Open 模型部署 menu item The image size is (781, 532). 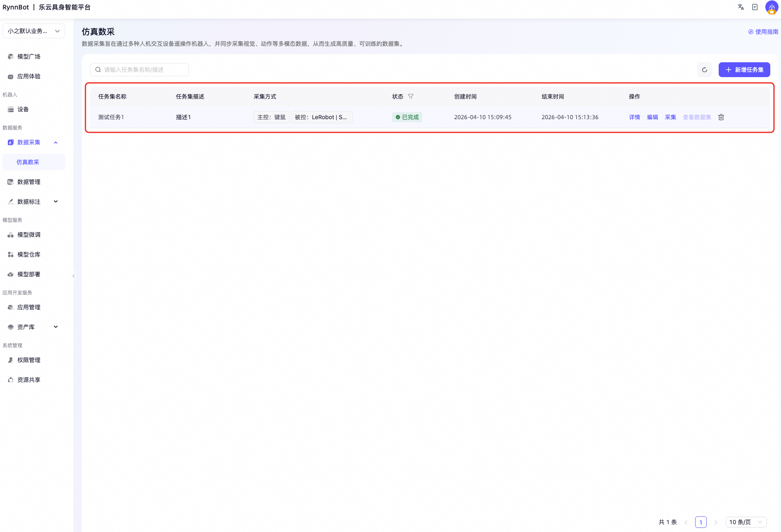34,274
